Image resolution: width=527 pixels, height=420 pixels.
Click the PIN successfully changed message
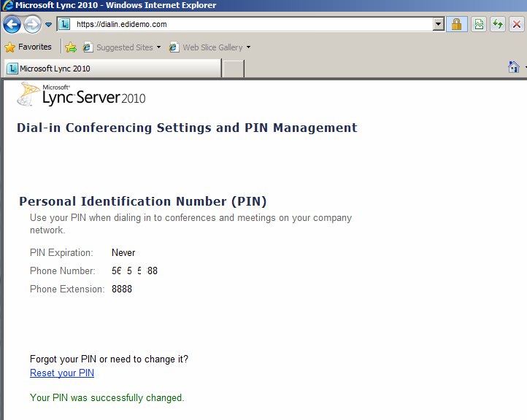107,398
